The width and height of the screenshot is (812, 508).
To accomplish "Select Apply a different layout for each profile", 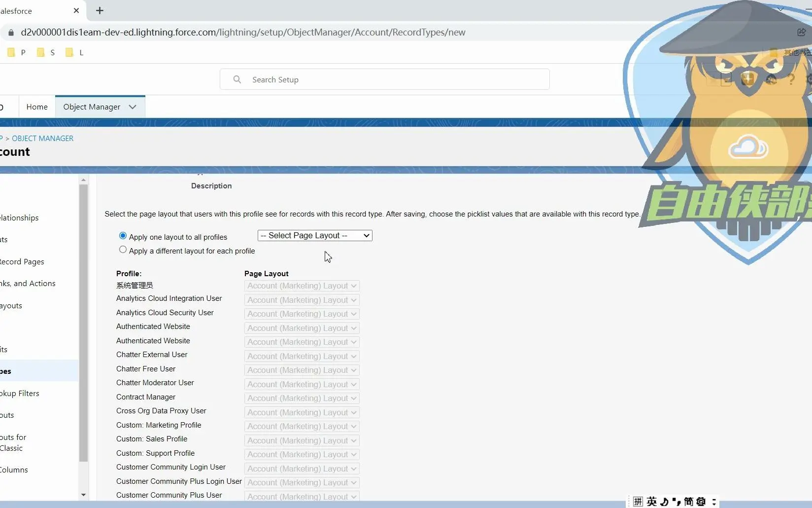I will coord(123,250).
